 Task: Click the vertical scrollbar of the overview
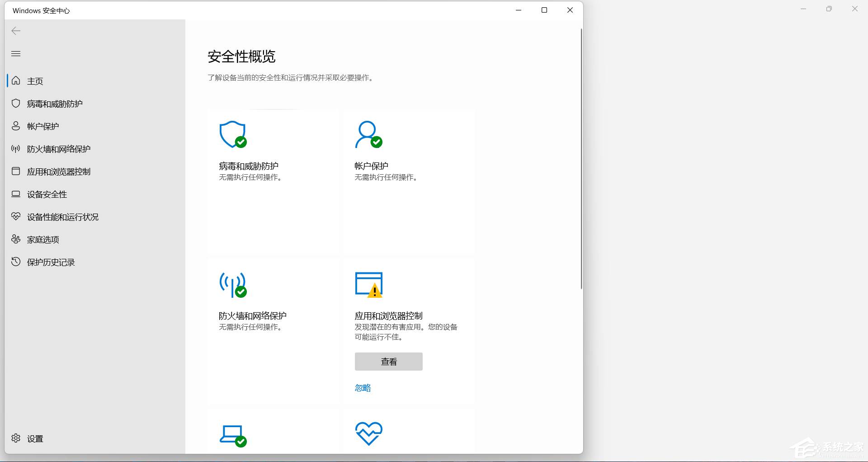coord(581,158)
